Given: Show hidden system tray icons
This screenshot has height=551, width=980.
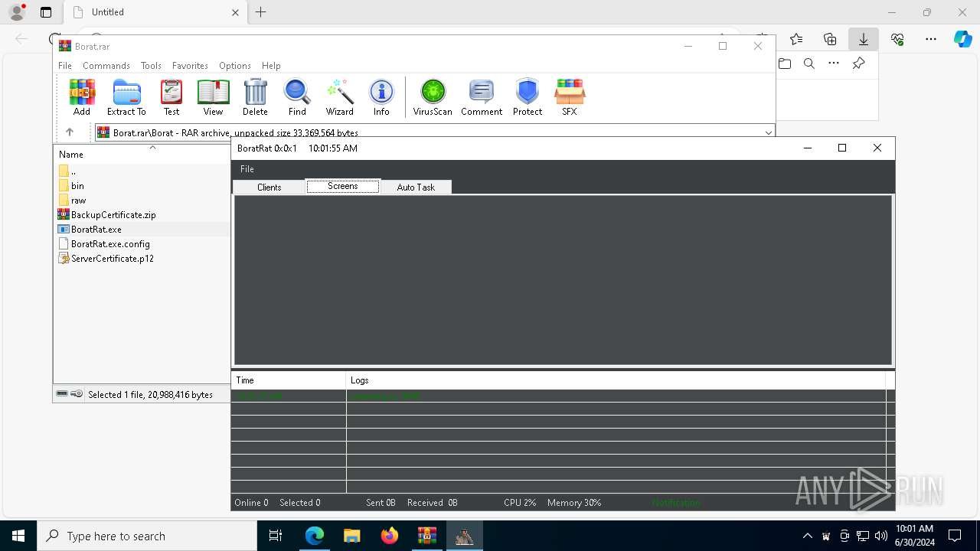Looking at the screenshot, I should pyautogui.click(x=807, y=536).
